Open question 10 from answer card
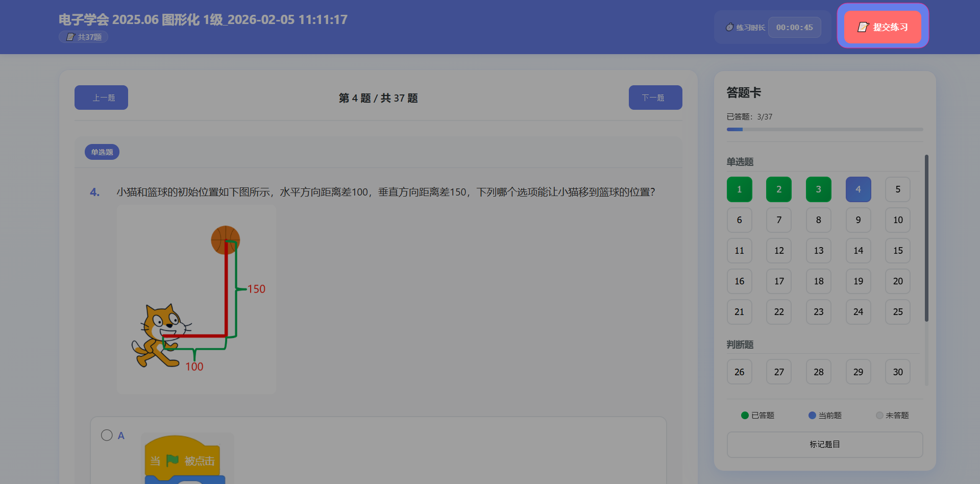Image resolution: width=980 pixels, height=484 pixels. click(x=898, y=220)
